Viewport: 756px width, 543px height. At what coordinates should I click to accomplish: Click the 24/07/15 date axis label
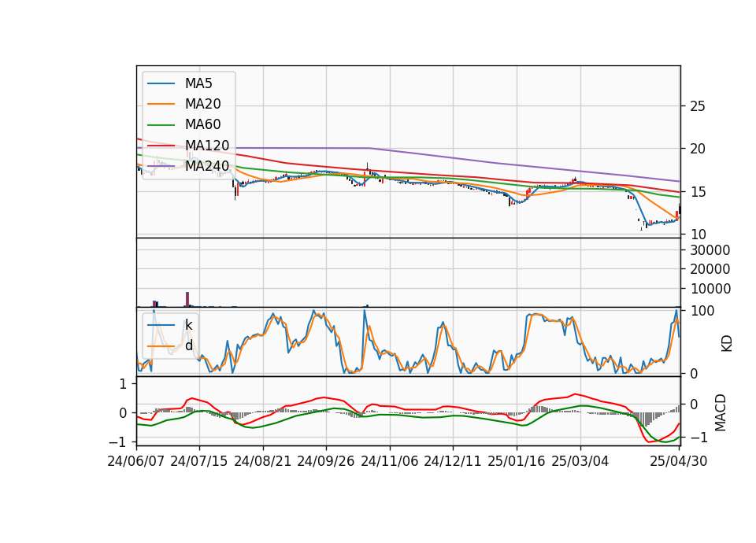198,461
